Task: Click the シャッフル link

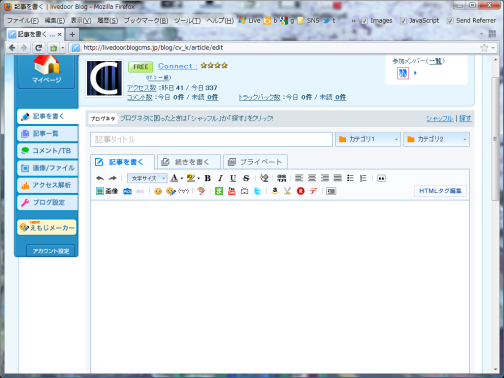Action: (440, 118)
